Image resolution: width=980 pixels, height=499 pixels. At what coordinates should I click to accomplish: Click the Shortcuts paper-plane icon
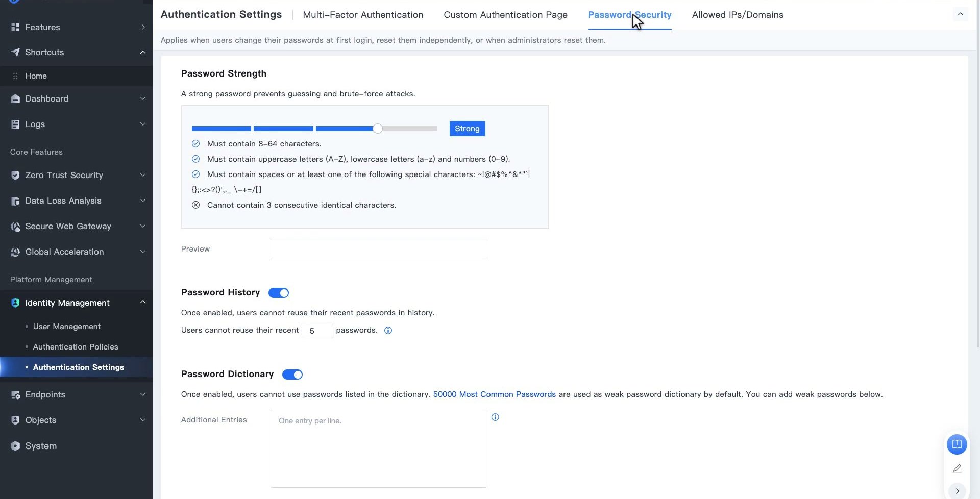pyautogui.click(x=15, y=52)
